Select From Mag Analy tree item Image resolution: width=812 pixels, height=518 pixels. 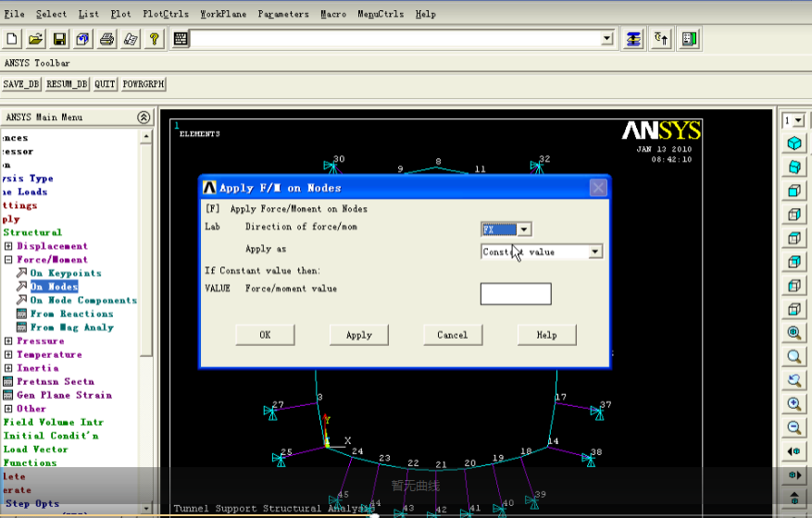click(72, 327)
